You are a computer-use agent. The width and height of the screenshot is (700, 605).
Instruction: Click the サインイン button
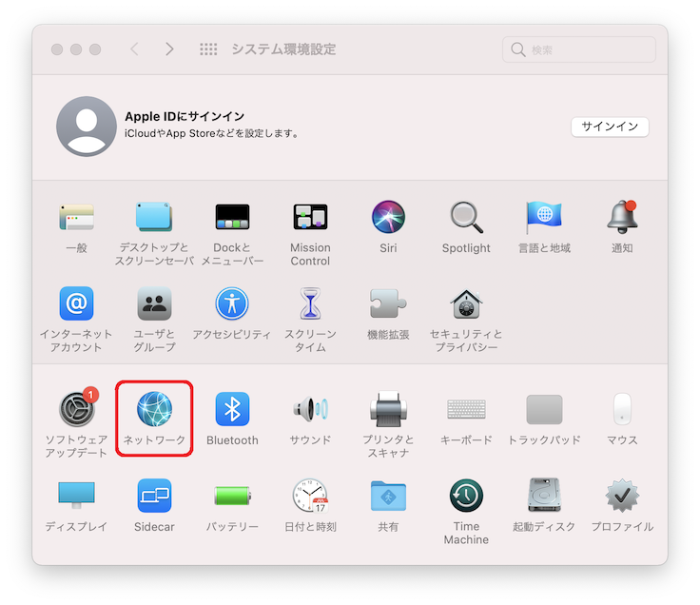(x=610, y=127)
